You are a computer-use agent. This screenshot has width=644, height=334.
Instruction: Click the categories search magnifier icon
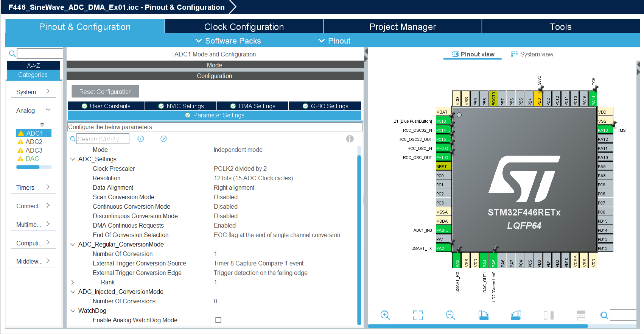point(12,54)
